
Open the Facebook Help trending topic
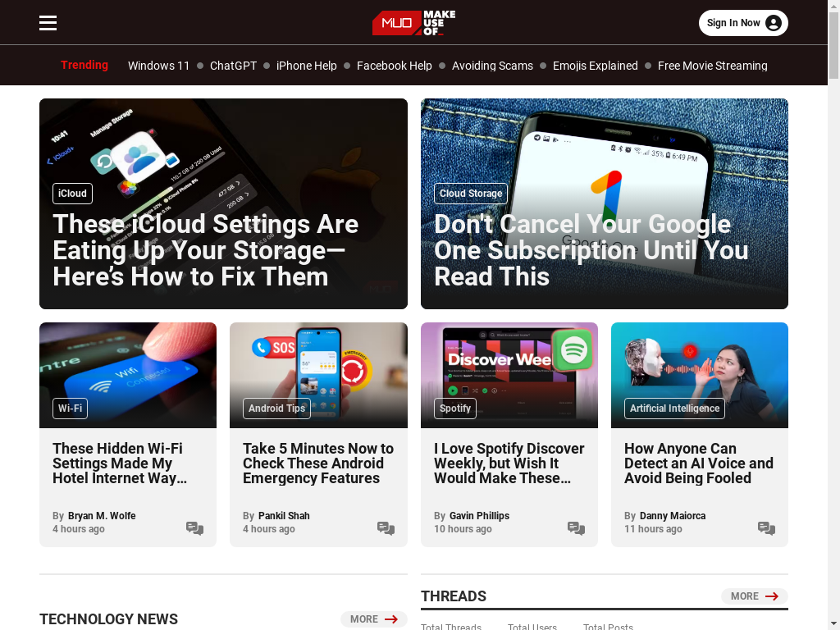pyautogui.click(x=395, y=66)
